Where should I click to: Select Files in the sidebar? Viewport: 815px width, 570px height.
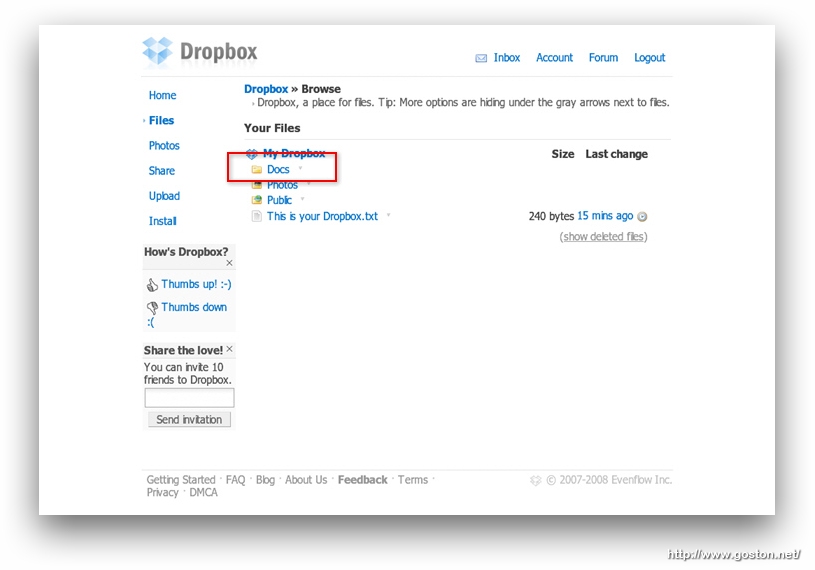pyautogui.click(x=161, y=121)
